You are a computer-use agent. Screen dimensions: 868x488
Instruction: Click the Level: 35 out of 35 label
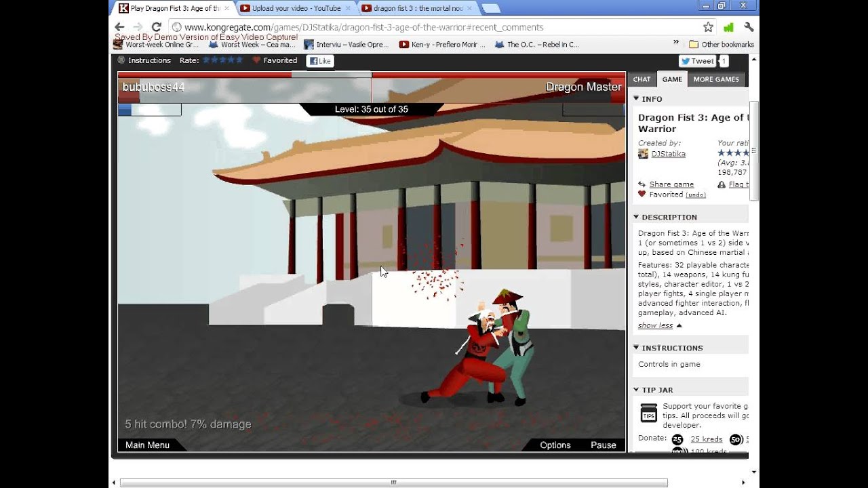pos(372,109)
